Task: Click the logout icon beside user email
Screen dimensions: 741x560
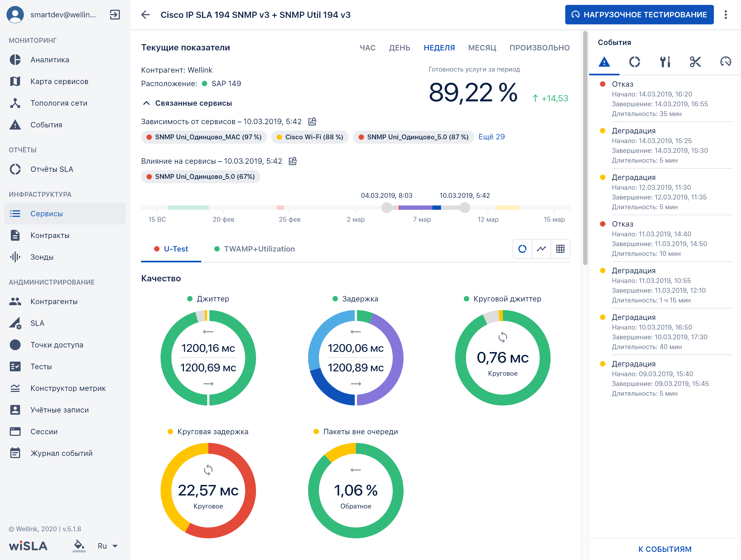Action: [115, 15]
